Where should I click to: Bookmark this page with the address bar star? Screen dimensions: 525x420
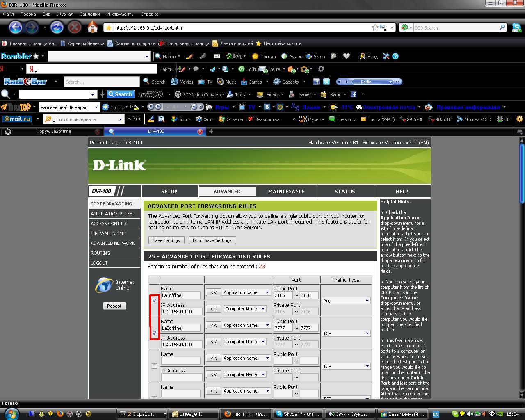(375, 27)
